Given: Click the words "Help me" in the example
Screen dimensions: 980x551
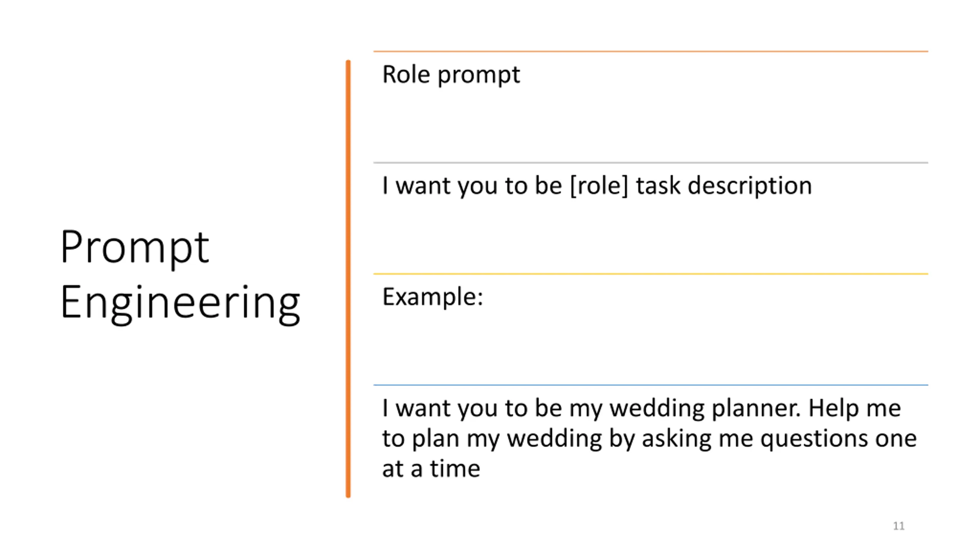Looking at the screenshot, I should [854, 408].
